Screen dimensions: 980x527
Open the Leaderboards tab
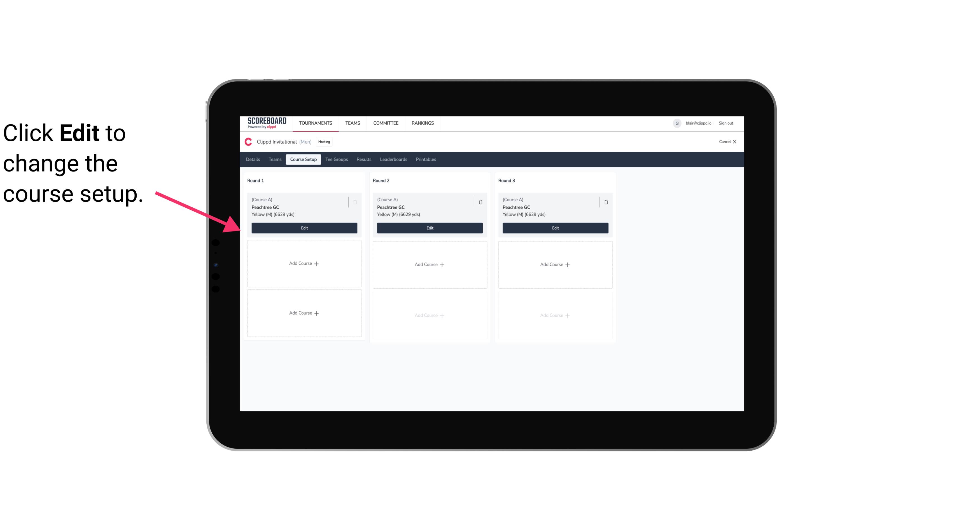tap(393, 159)
